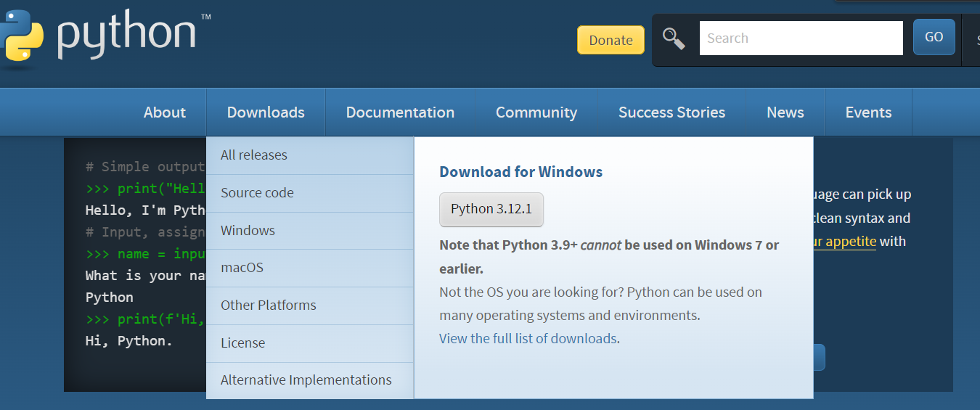Screen dimensions: 980x410
Task: Open the Success Stories menu
Action: 671,112
